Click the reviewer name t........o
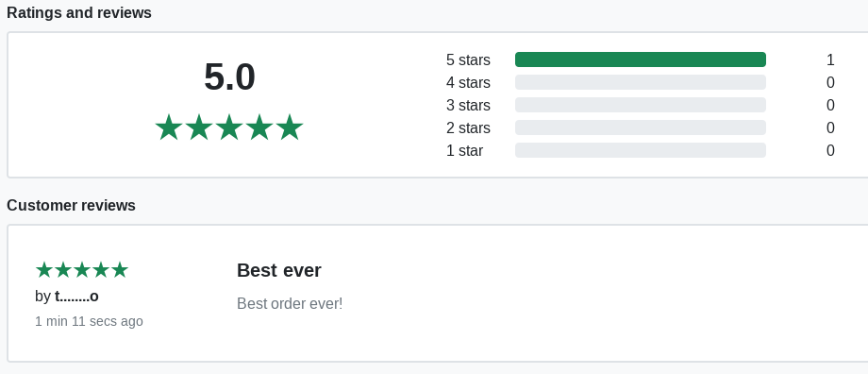The height and width of the screenshot is (374, 868). coord(76,296)
